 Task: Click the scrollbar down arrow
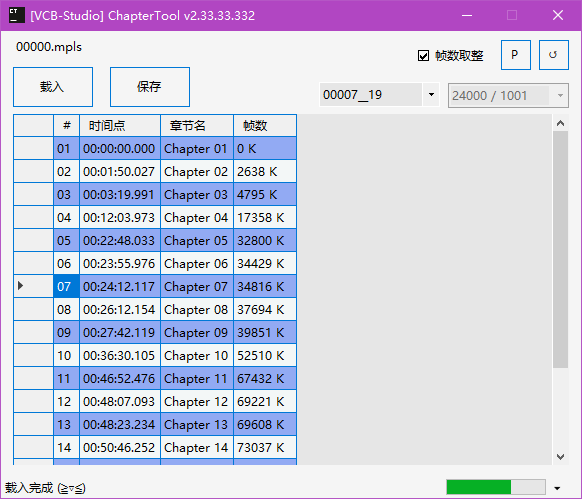560,456
